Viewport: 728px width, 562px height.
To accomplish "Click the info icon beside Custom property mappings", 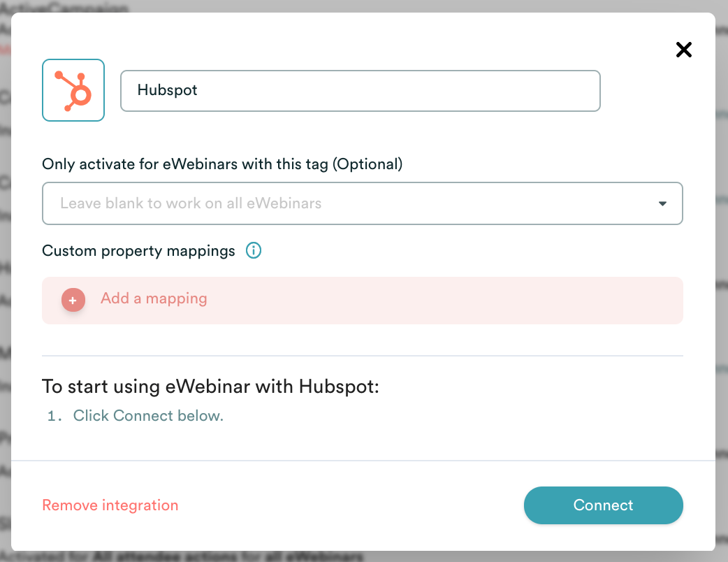I will coord(253,250).
